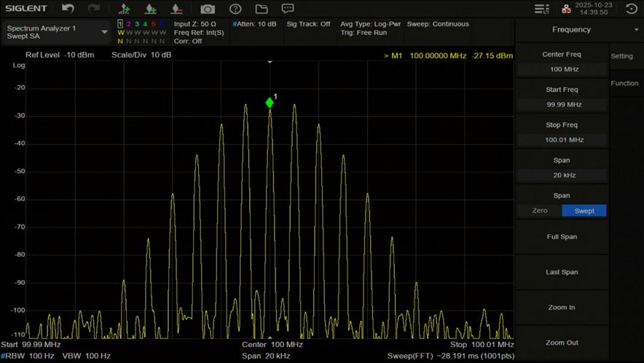Open the file folder icon

pos(262,9)
